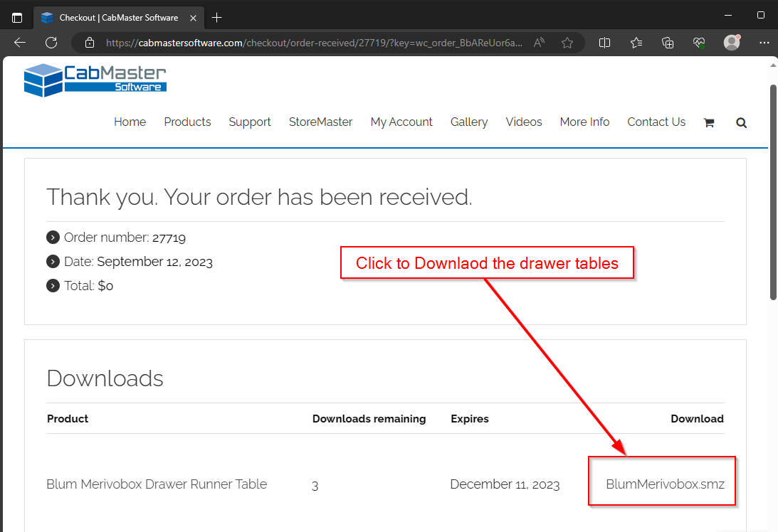The image size is (778, 532).
Task: Open the Favorites list icon
Action: (x=636, y=43)
